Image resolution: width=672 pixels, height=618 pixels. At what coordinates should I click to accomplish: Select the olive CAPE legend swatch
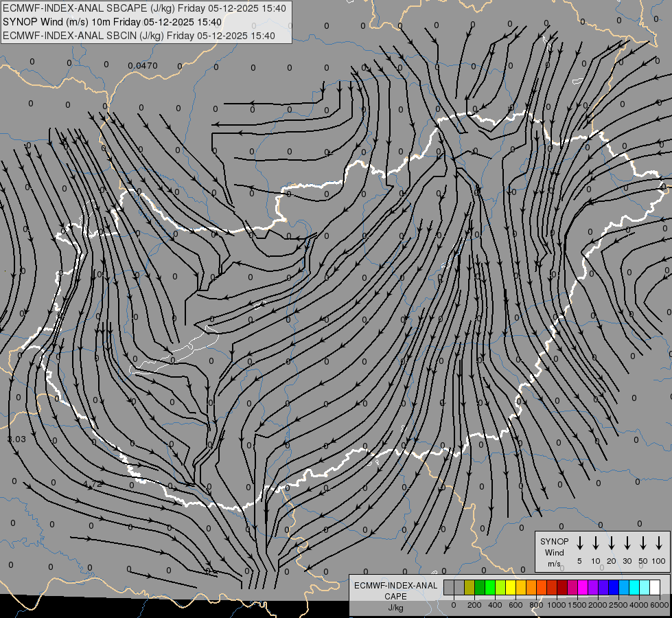click(470, 587)
